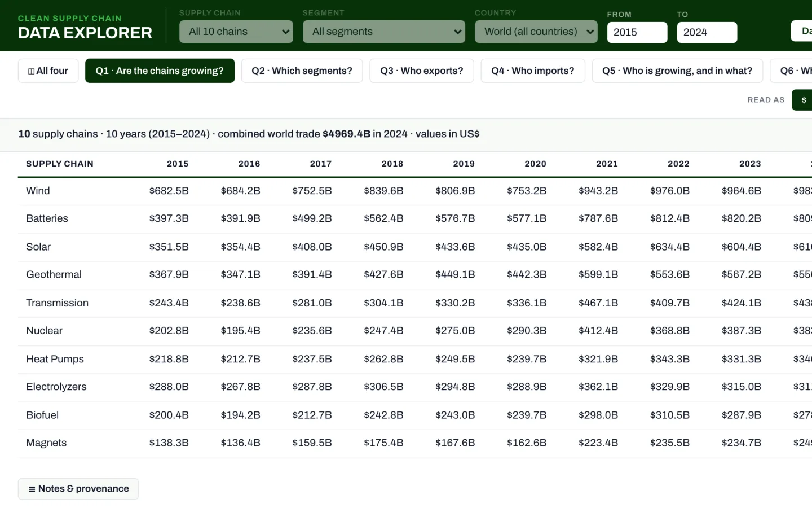The image size is (812, 508).
Task: Click Batteries 2021 value '$787.6B'
Action: [598, 218]
